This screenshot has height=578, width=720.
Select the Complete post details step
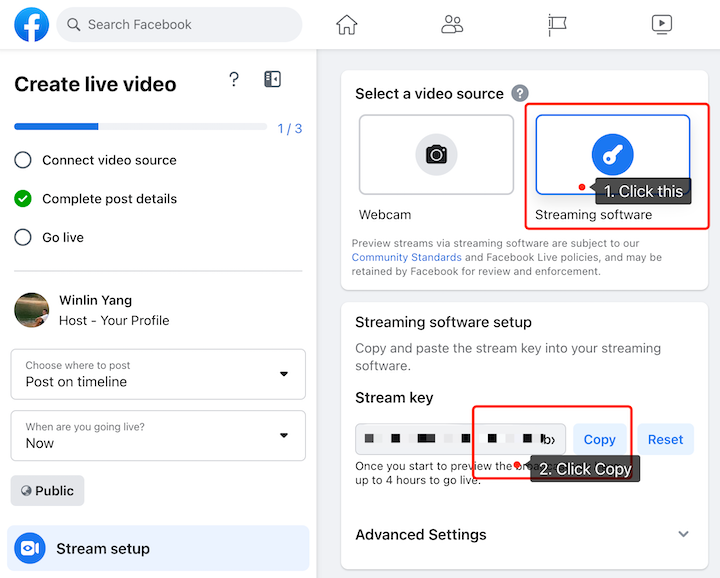96,199
